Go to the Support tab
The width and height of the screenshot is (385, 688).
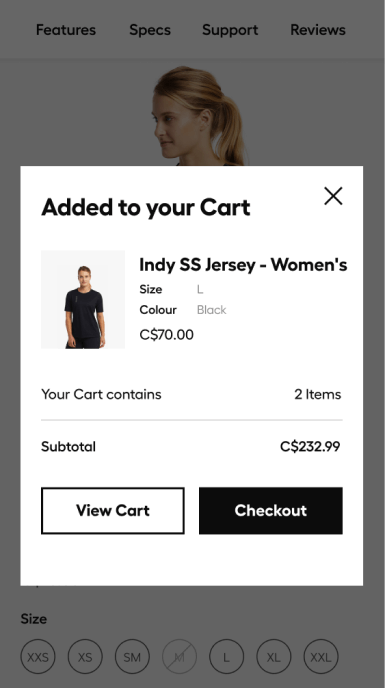(x=230, y=30)
